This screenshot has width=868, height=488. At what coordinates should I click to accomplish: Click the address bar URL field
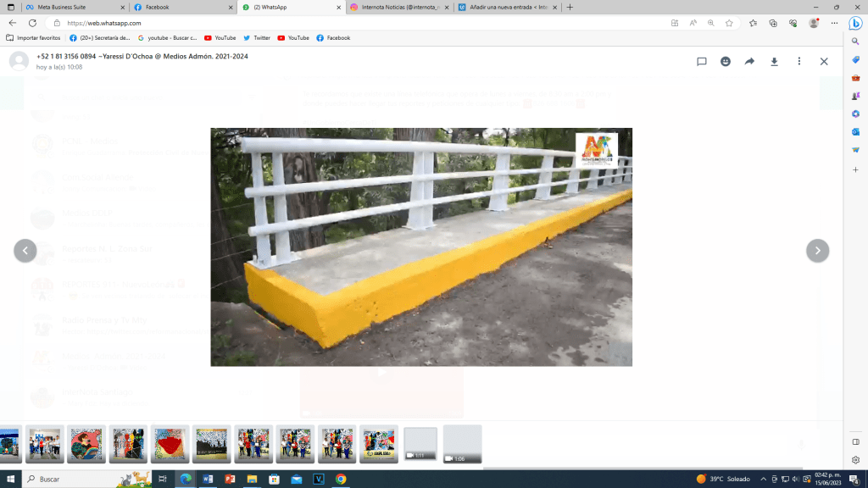coord(339,23)
